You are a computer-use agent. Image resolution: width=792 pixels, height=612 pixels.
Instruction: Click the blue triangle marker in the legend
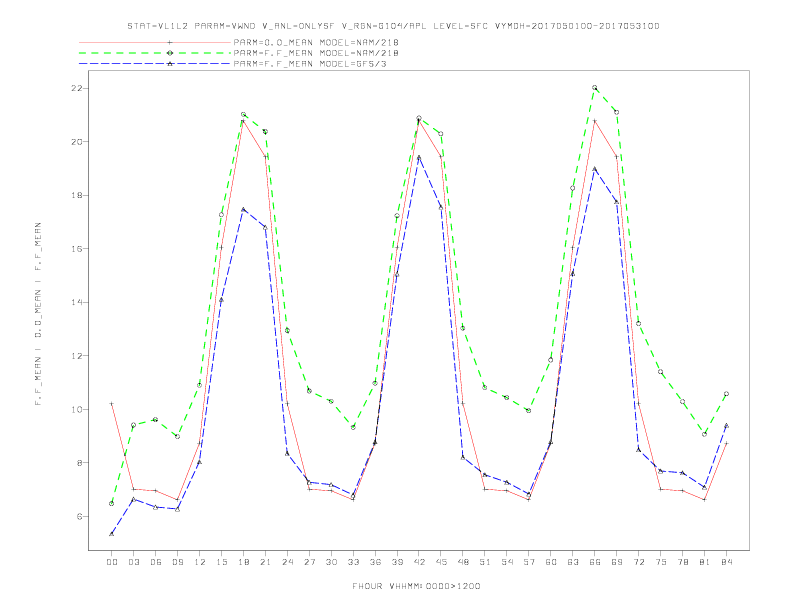coord(170,64)
